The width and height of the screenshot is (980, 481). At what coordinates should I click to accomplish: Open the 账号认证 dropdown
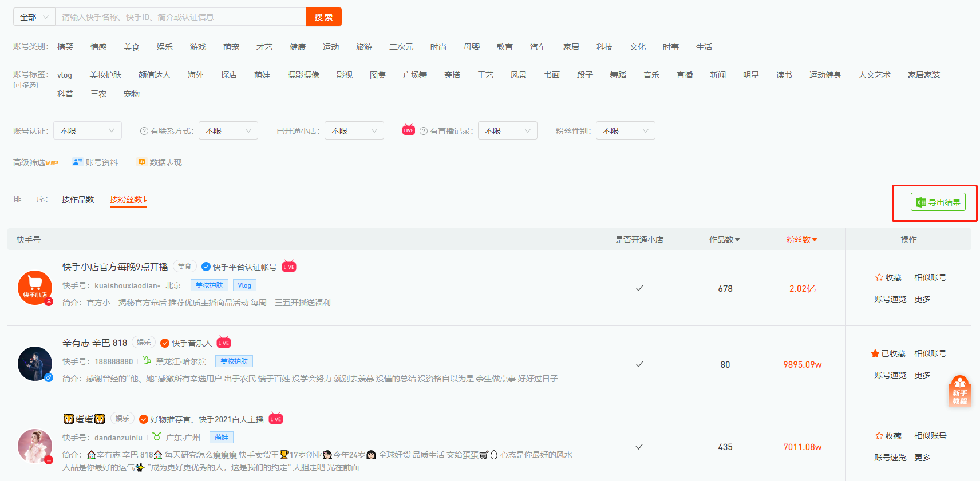[88, 130]
